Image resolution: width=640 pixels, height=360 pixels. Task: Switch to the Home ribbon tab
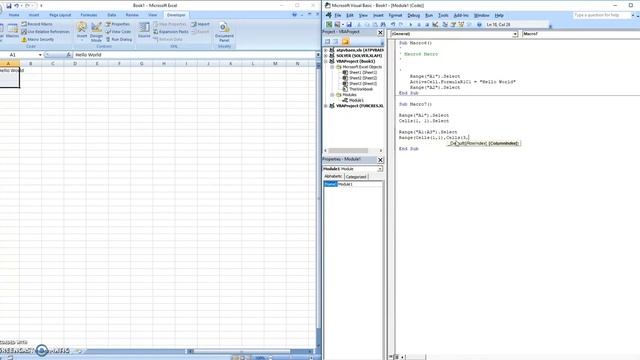click(x=14, y=15)
